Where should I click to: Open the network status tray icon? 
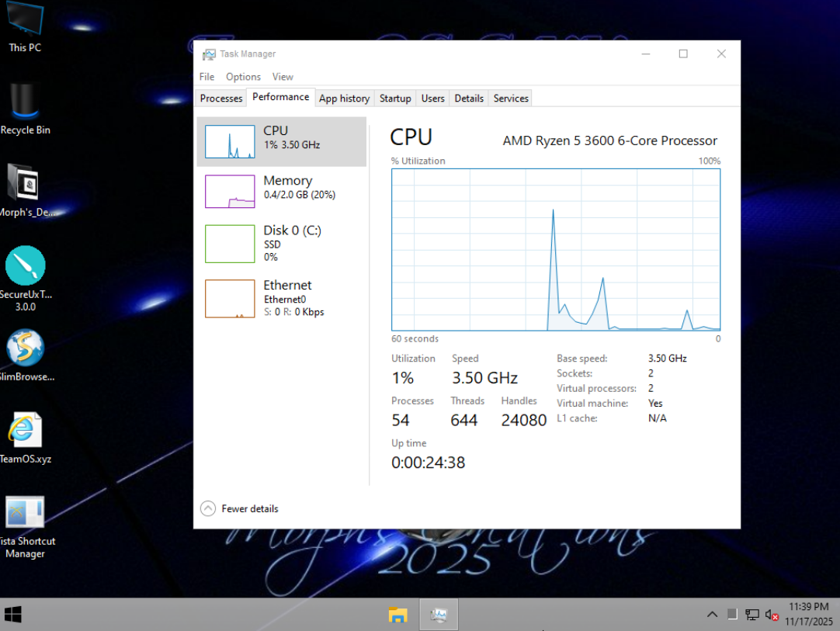(752, 615)
